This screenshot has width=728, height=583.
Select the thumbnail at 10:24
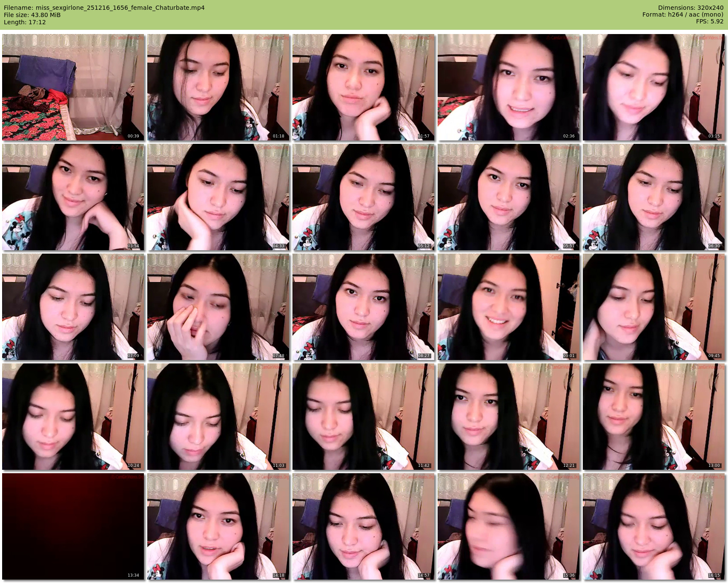(73, 417)
